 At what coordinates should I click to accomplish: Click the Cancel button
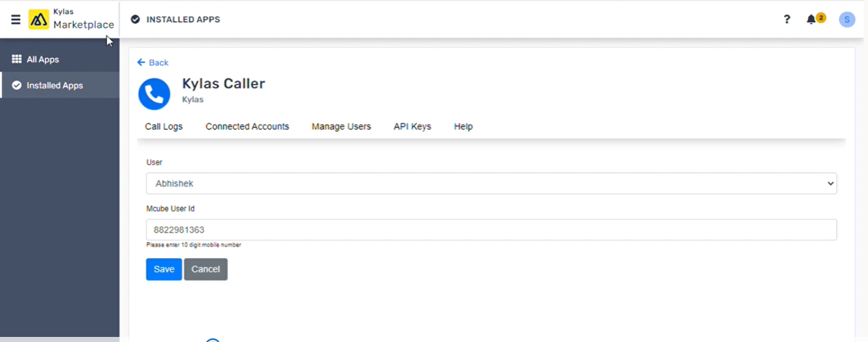pos(206,270)
